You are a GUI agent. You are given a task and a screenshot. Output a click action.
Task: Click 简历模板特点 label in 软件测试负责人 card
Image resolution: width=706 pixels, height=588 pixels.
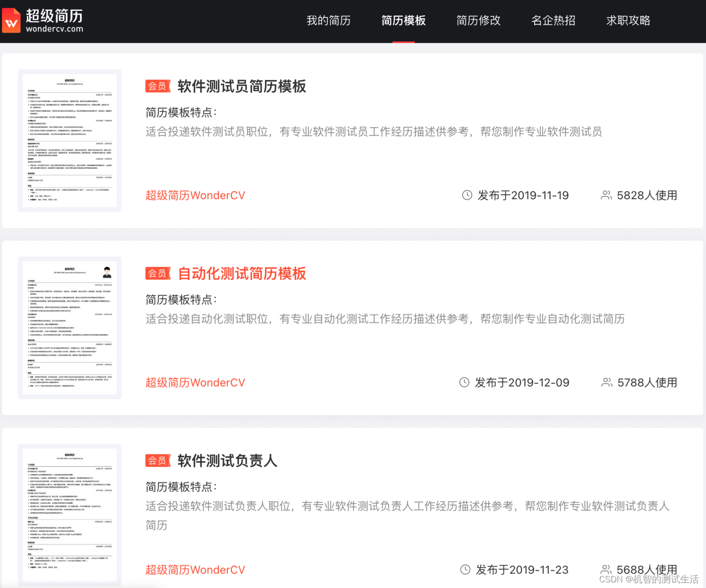[182, 487]
